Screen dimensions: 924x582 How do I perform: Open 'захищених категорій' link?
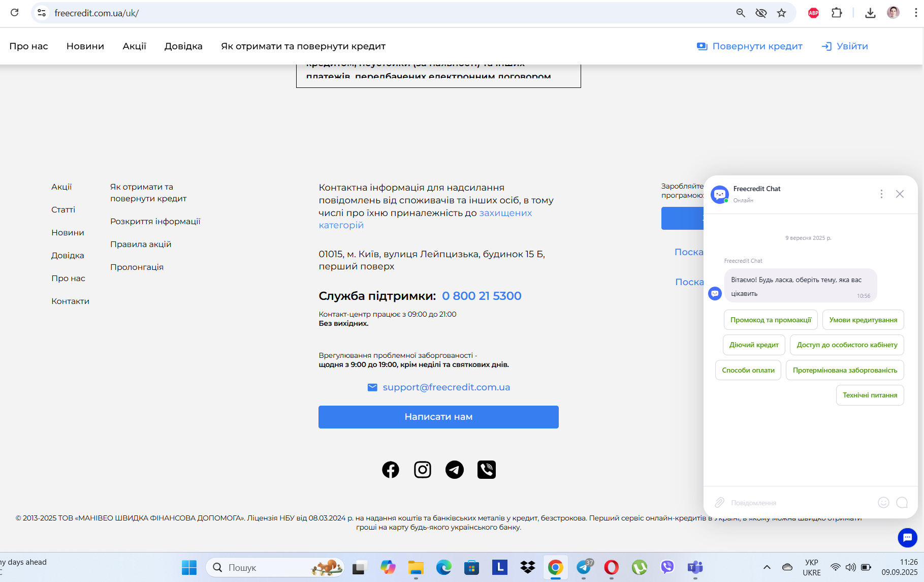425,219
